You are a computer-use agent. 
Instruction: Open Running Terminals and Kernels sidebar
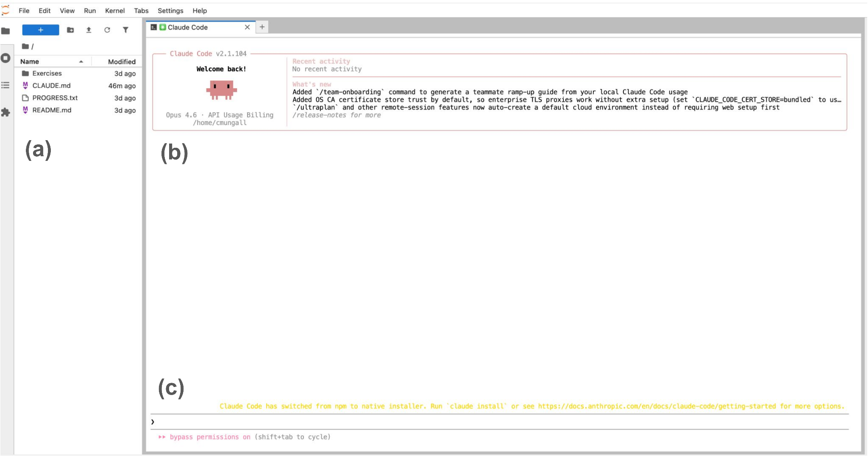tap(6, 58)
